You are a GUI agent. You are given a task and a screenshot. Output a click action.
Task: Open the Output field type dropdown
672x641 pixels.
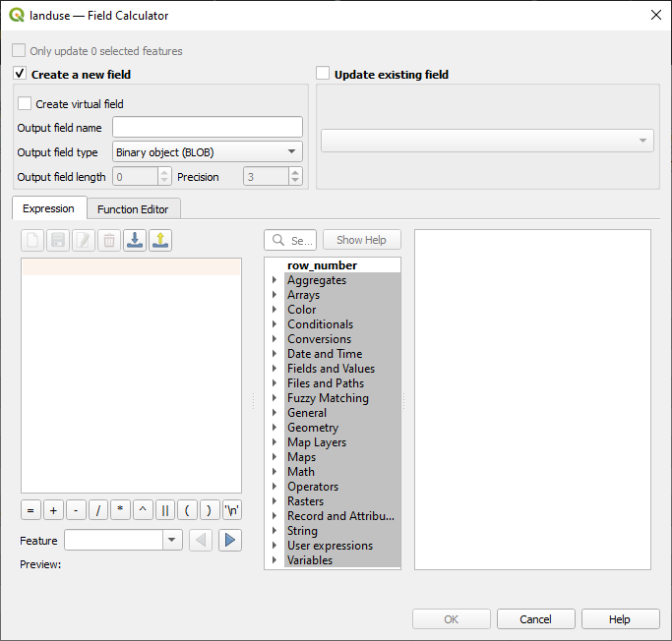tap(207, 151)
